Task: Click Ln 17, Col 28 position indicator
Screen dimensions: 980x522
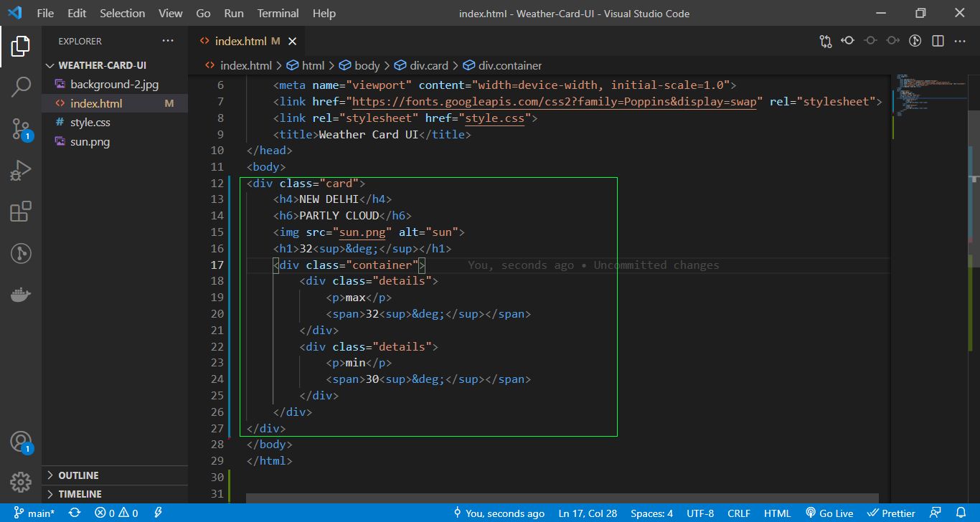Action: [x=588, y=513]
